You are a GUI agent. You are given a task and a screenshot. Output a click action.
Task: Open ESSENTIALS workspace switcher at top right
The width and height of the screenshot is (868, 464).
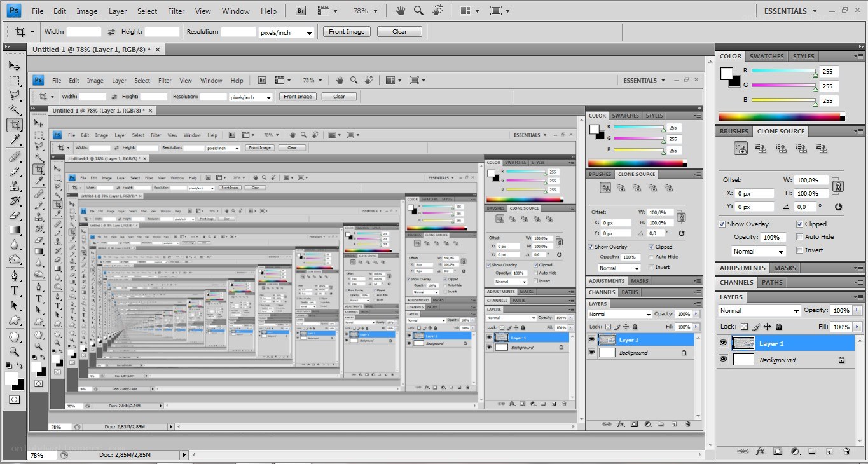[x=790, y=11]
